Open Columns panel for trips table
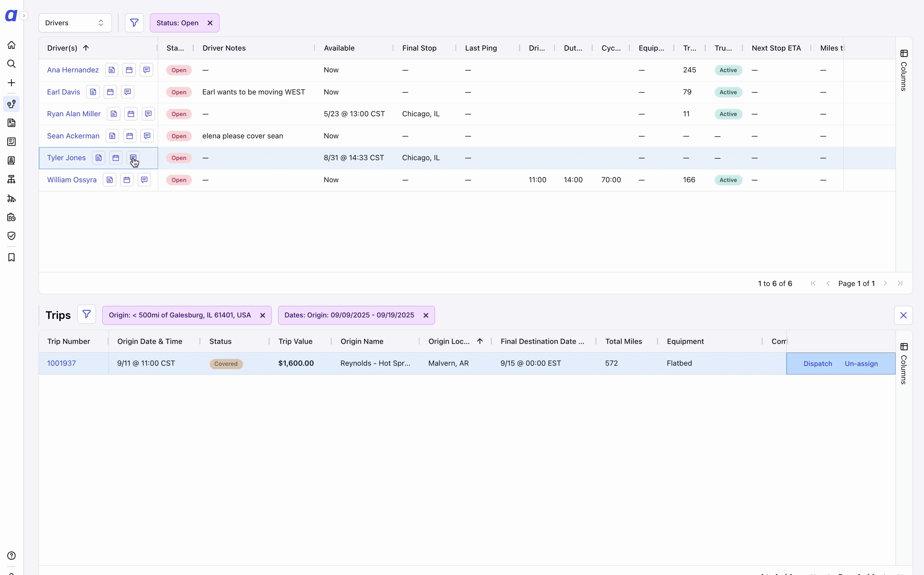The image size is (924, 575). point(904,364)
